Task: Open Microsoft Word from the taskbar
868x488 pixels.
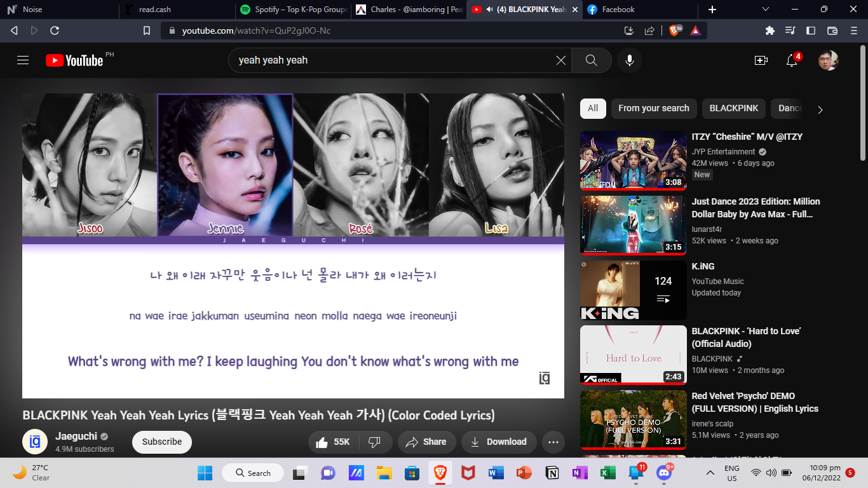Action: [496, 473]
